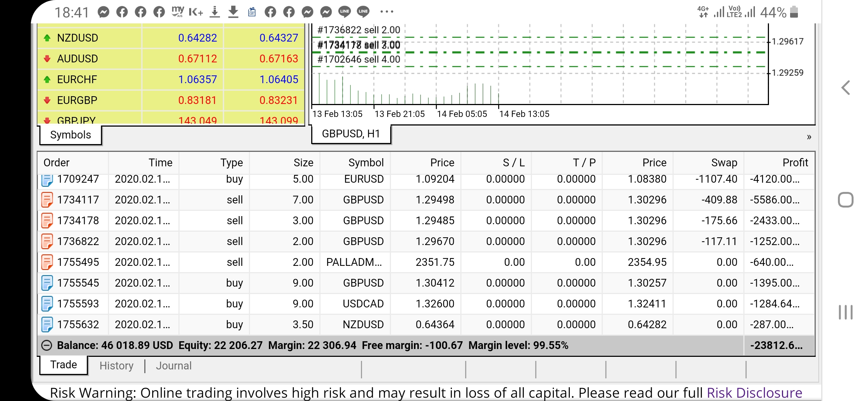This screenshot has width=868, height=401.
Task: Open the notification overflow three dots
Action: [x=387, y=12]
